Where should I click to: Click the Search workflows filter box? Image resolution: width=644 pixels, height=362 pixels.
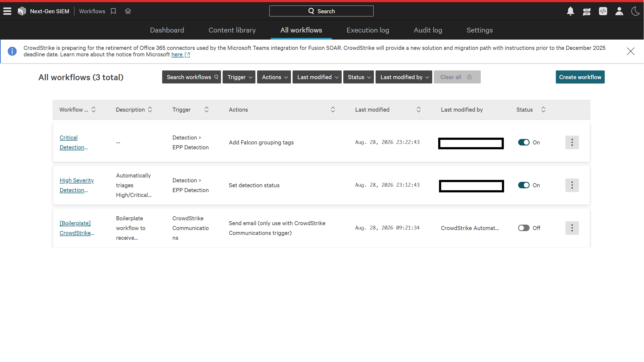tap(191, 77)
